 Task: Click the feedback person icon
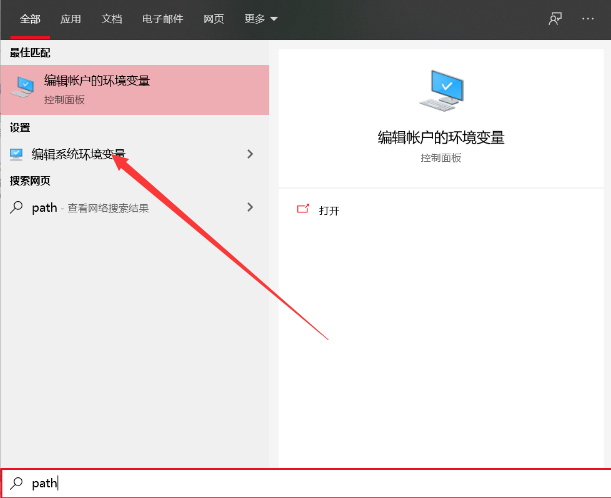click(555, 19)
